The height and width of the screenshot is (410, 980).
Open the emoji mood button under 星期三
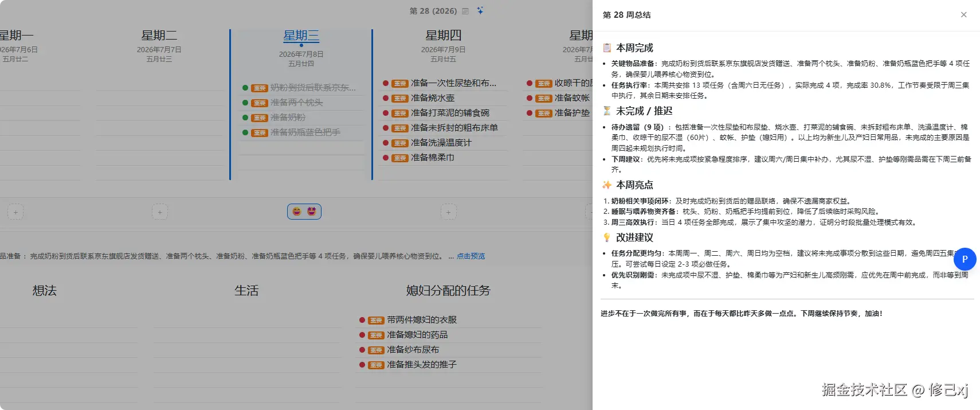(x=304, y=212)
